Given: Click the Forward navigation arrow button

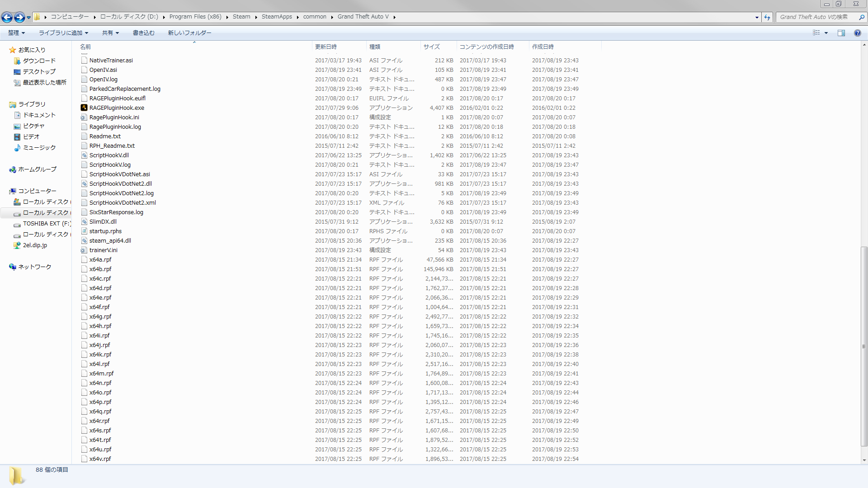Looking at the screenshot, I should (x=19, y=17).
